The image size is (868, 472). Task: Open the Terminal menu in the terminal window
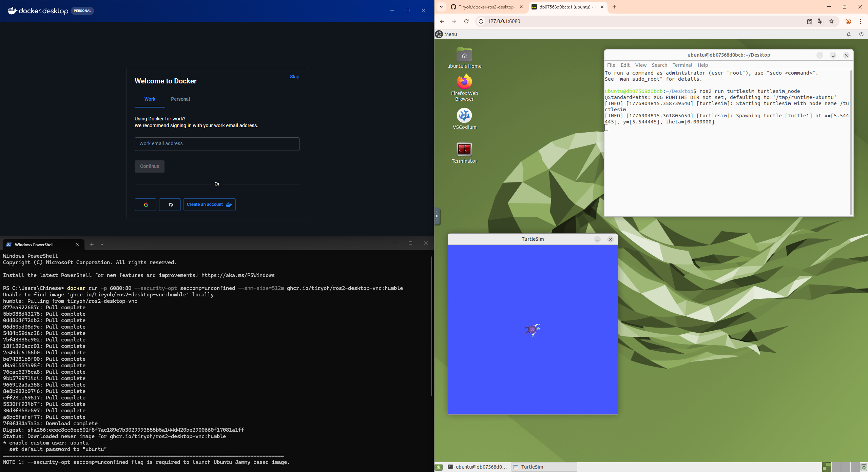click(682, 65)
